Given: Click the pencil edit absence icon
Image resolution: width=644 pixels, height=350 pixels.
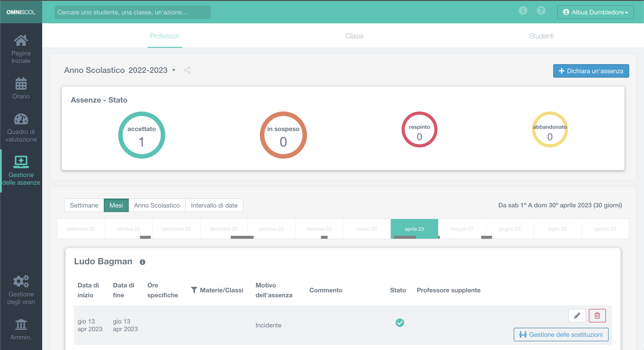Looking at the screenshot, I should point(577,315).
